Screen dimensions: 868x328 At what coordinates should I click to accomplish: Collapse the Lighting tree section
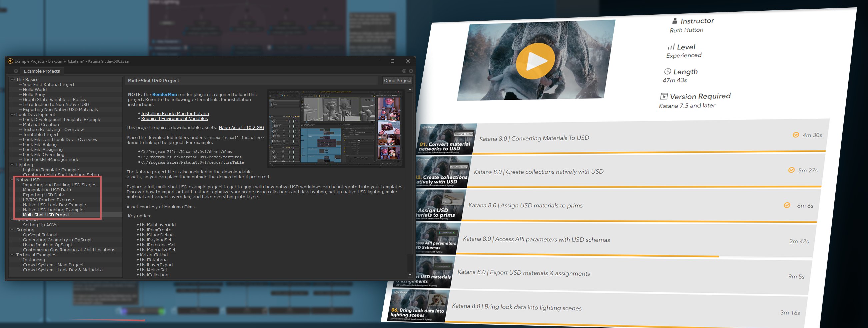point(12,165)
